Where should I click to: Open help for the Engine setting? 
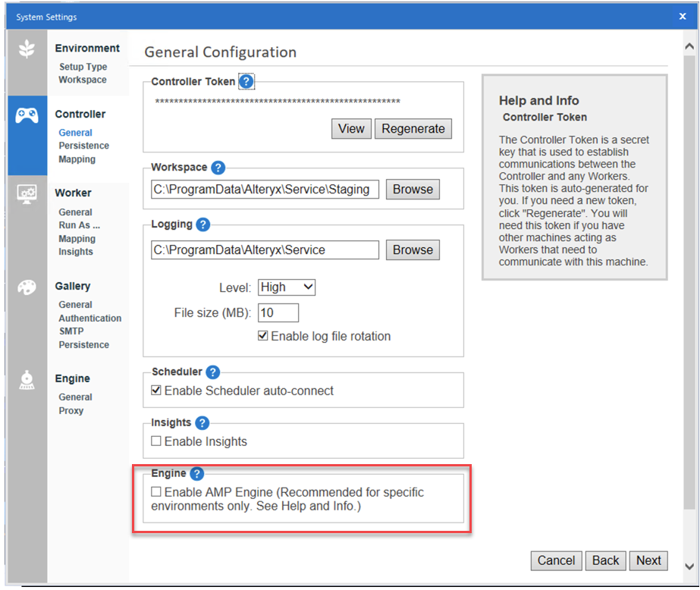point(196,473)
